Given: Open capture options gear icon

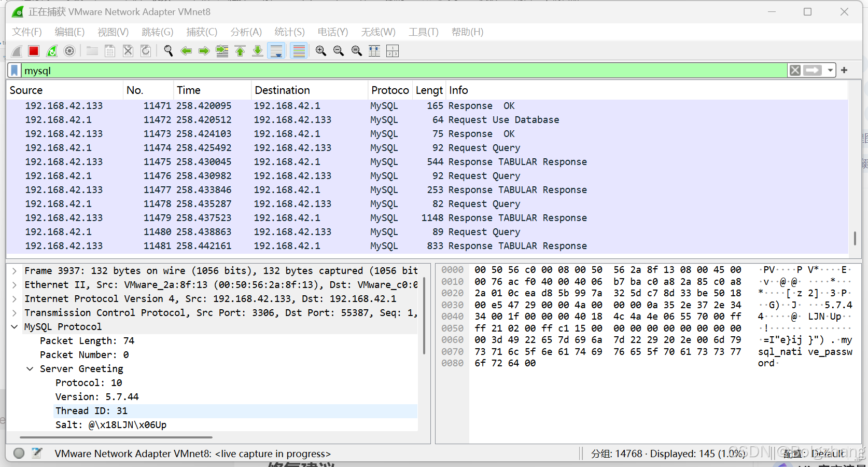Looking at the screenshot, I should click(69, 51).
